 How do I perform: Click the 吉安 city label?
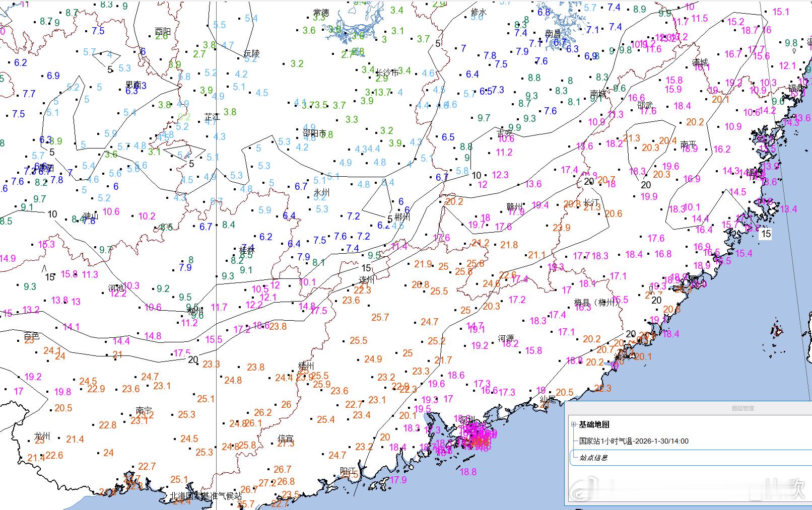[x=505, y=133]
